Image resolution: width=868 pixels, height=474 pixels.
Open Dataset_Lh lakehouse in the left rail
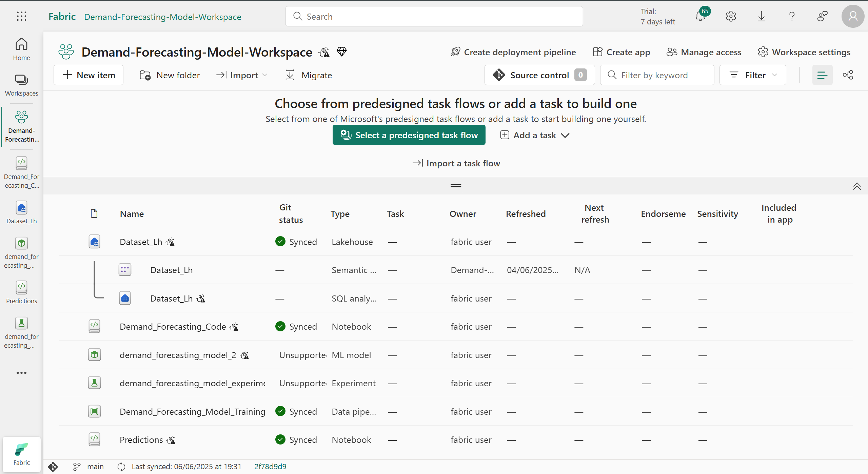(21, 212)
